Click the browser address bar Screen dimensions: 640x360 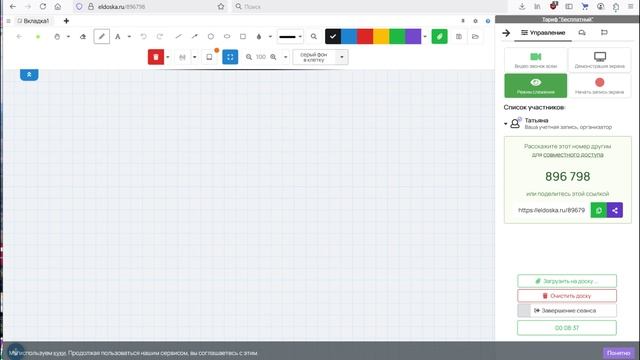pos(150,7)
